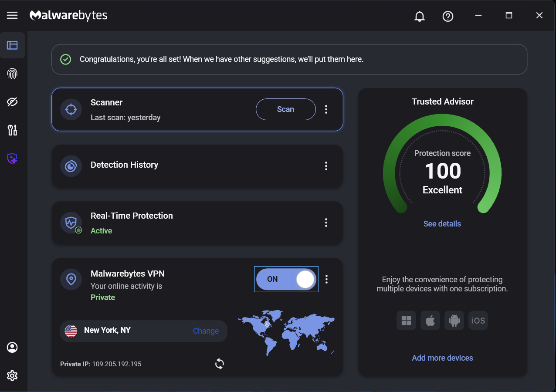Minimize the Malwarebytes window
This screenshot has width=556, height=392.
[x=478, y=16]
